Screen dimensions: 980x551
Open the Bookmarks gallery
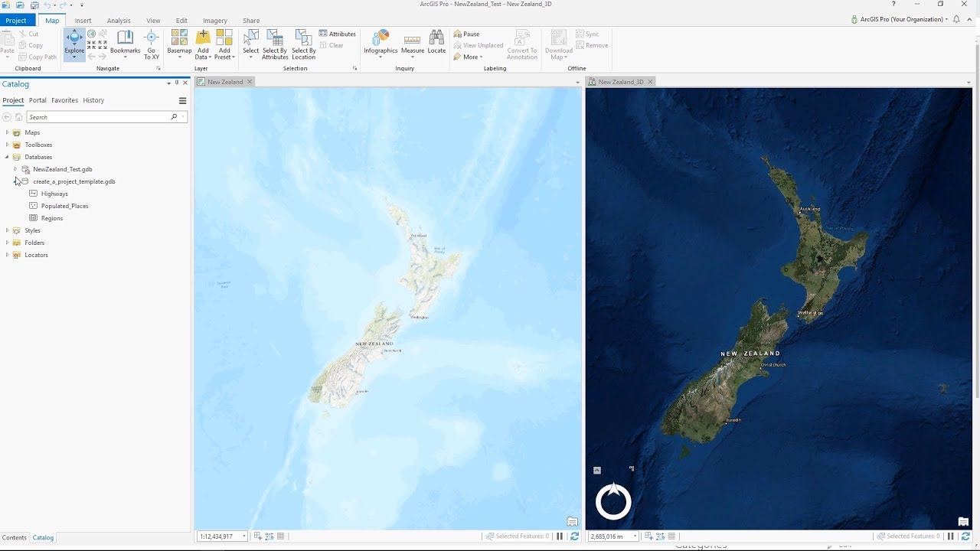125,44
